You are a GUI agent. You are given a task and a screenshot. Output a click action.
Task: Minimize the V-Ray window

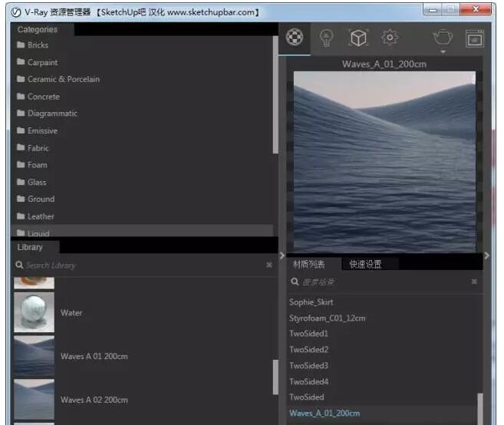[x=433, y=10]
